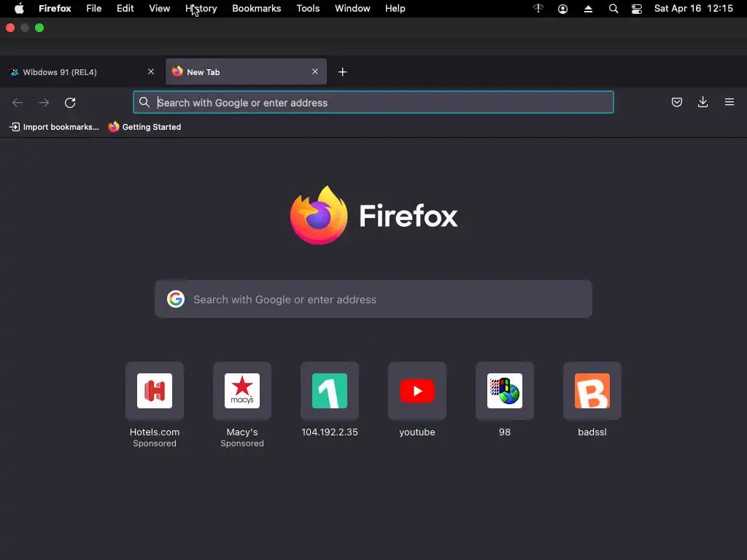Viewport: 747px width, 560px height.
Task: Open the Help menu
Action: coord(395,8)
